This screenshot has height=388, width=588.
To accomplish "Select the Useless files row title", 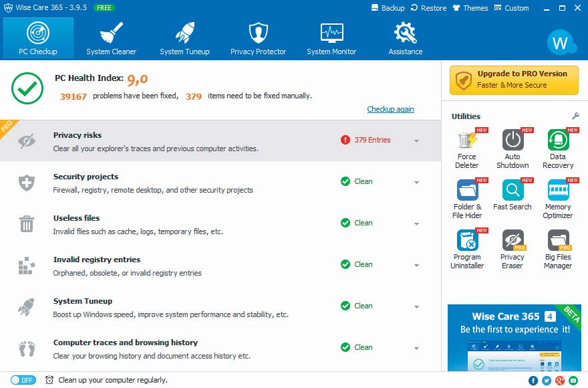I will point(76,218).
